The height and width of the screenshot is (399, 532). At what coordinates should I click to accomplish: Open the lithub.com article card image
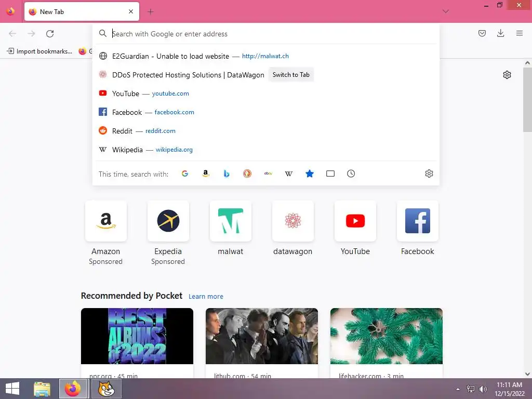[x=262, y=336]
